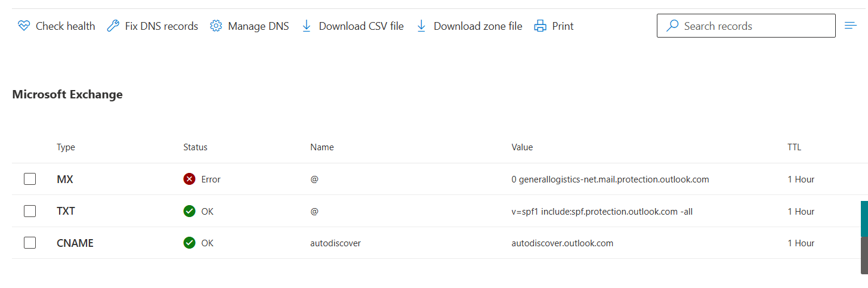Sort by the Status column header
Screen dimensions: 868x288
(195, 147)
